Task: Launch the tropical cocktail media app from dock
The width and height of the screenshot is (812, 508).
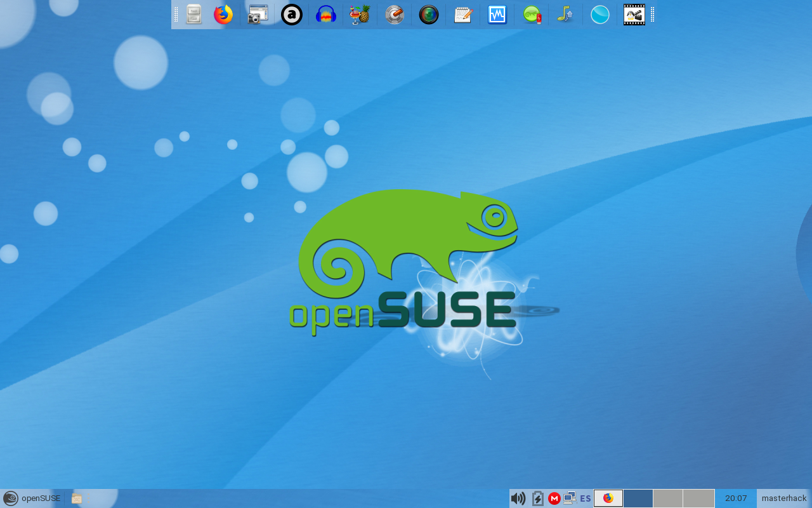Action: (x=360, y=14)
